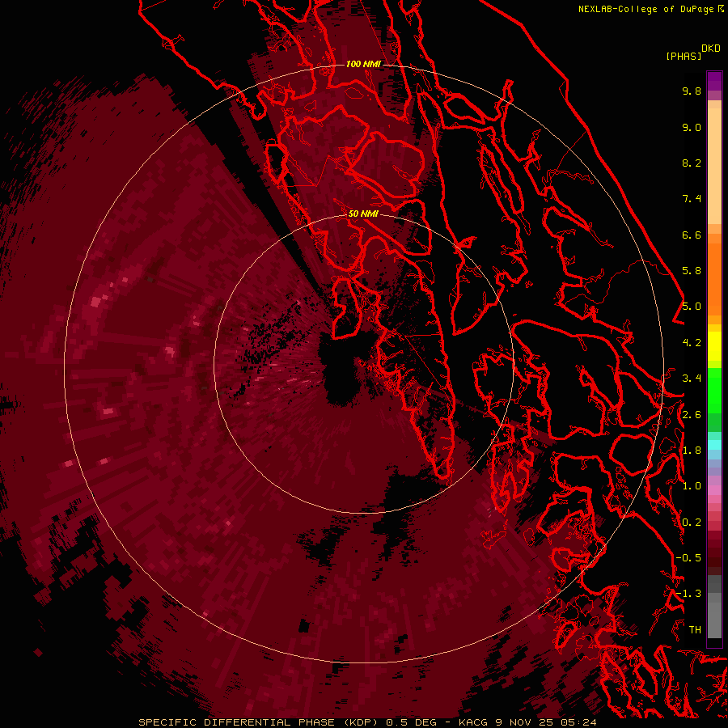
Task: Click the light peach segment of the color scale
Action: [x=714, y=166]
